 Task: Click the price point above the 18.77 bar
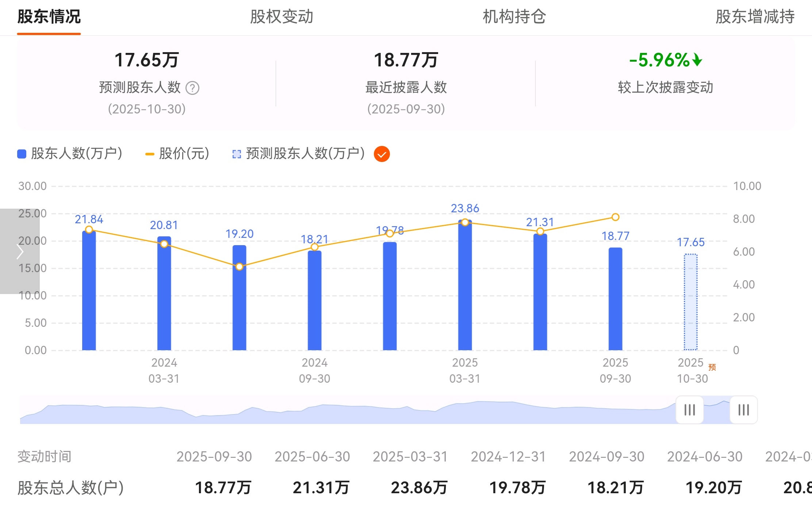(x=615, y=217)
